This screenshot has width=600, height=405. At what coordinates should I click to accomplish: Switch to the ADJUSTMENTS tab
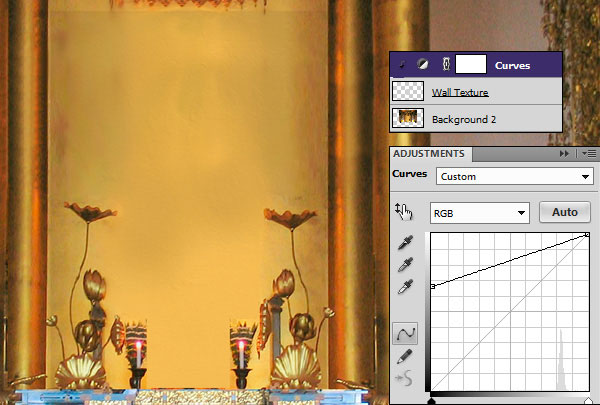tap(429, 154)
